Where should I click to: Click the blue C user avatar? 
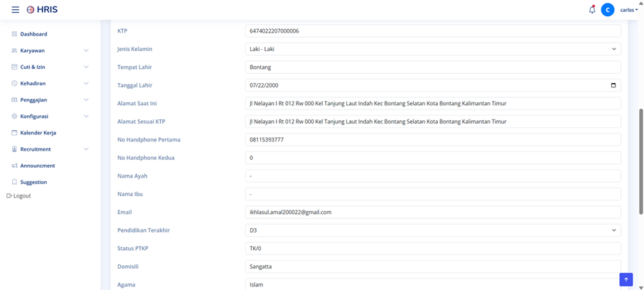[x=608, y=9]
